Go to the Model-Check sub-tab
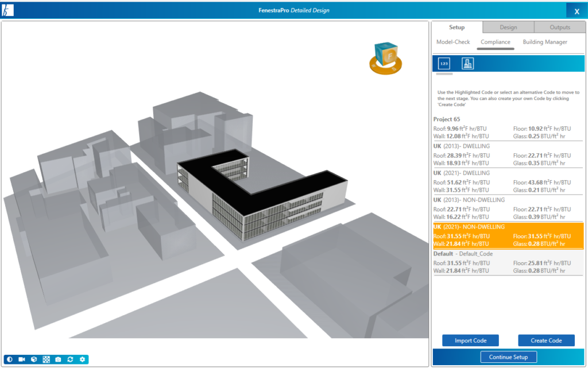The width and height of the screenshot is (588, 368). click(453, 42)
